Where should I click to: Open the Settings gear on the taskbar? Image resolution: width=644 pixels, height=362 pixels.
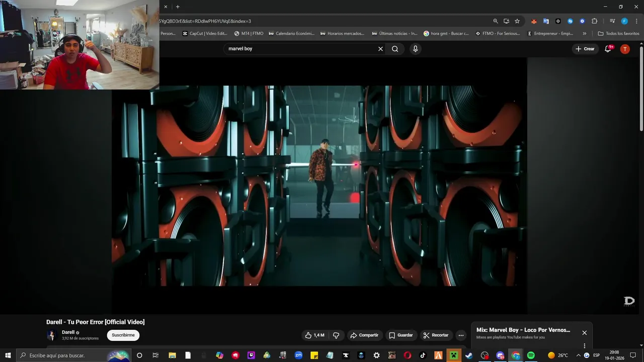coord(376,355)
